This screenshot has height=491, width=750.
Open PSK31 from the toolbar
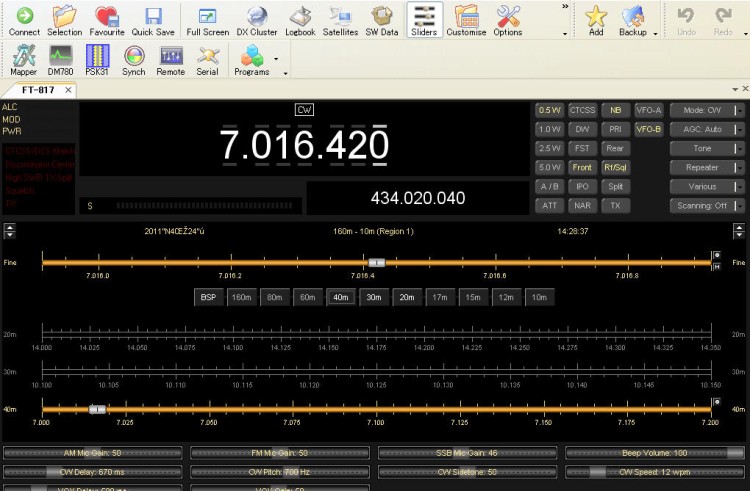97,60
